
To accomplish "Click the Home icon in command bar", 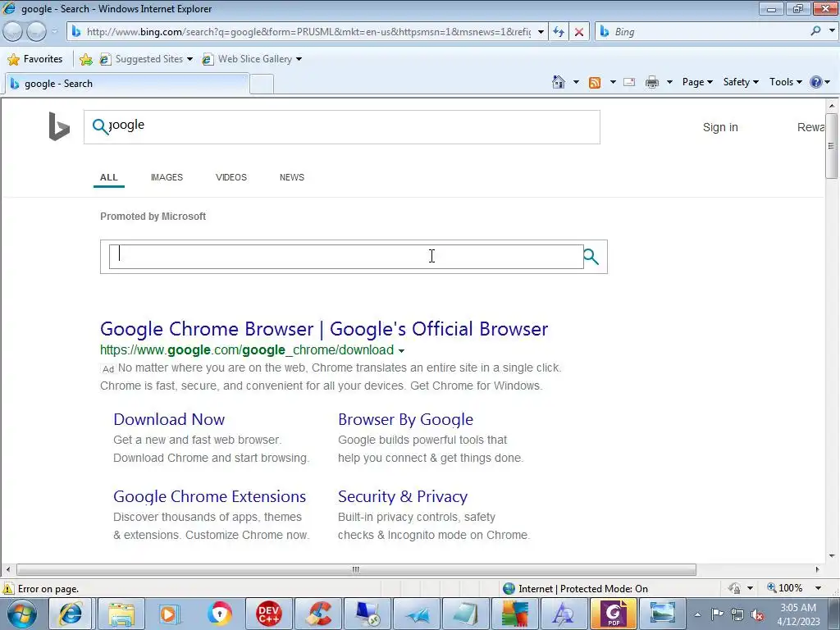I will pos(558,82).
